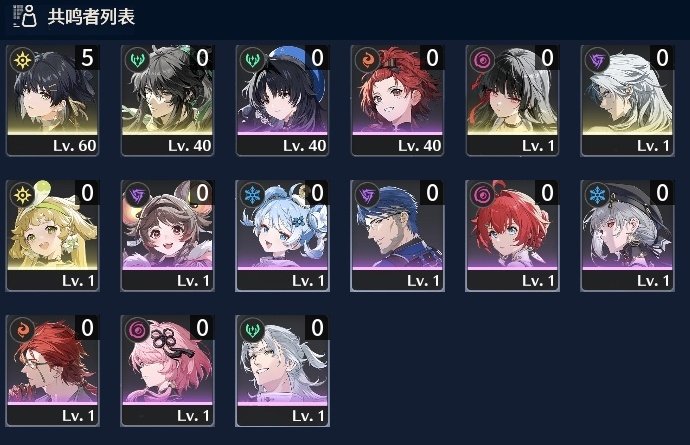This screenshot has height=445, width=690.
Task: Click the sequence number 5 badge
Action: tap(87, 58)
